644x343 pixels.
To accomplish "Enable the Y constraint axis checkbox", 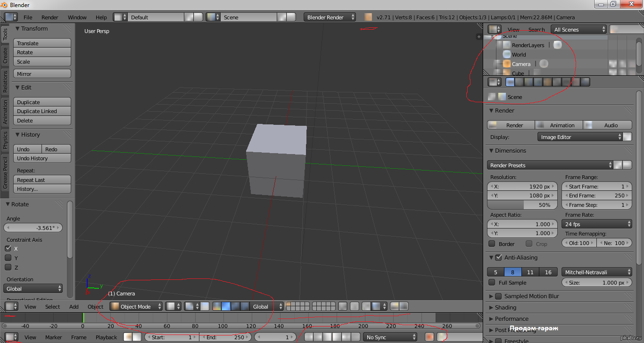I will coord(8,258).
